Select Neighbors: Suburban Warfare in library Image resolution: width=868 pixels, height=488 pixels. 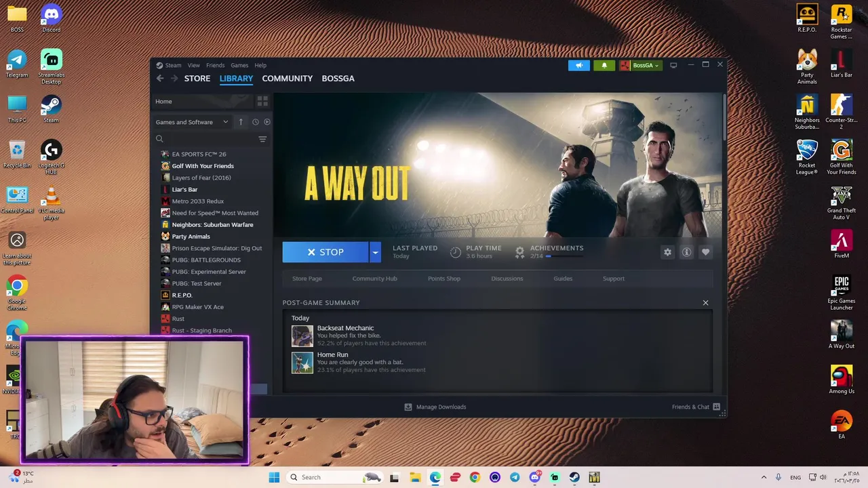(x=213, y=225)
